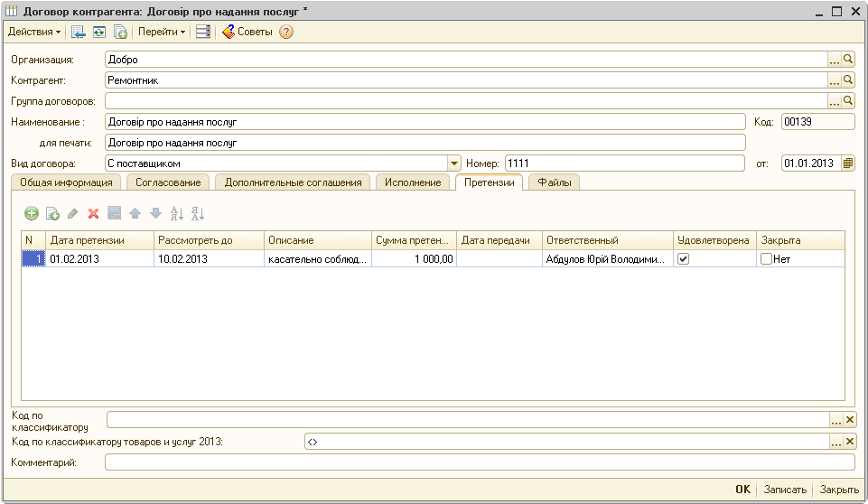Click into the Комментарий input field
868x504 pixels.
tap(479, 462)
